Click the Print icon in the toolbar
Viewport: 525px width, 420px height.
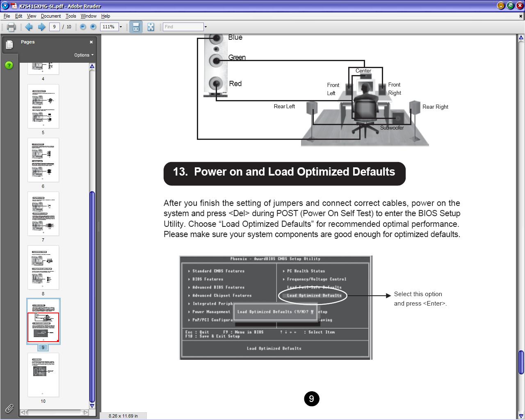[x=11, y=27]
